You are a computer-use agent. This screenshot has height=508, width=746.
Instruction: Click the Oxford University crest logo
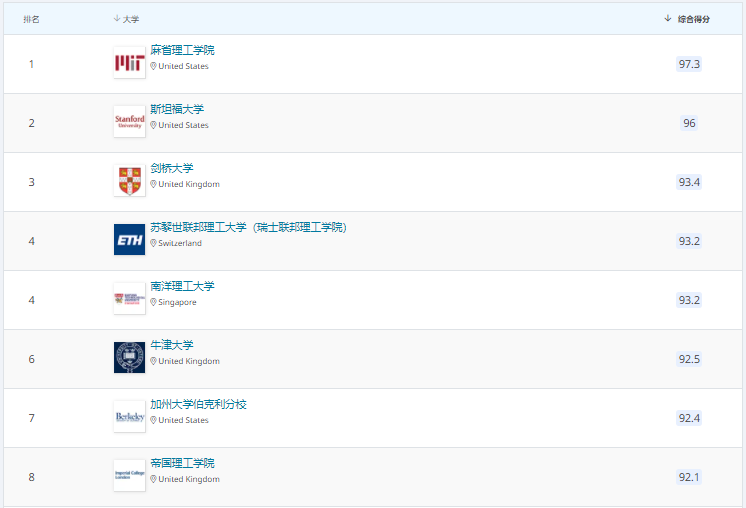129,358
